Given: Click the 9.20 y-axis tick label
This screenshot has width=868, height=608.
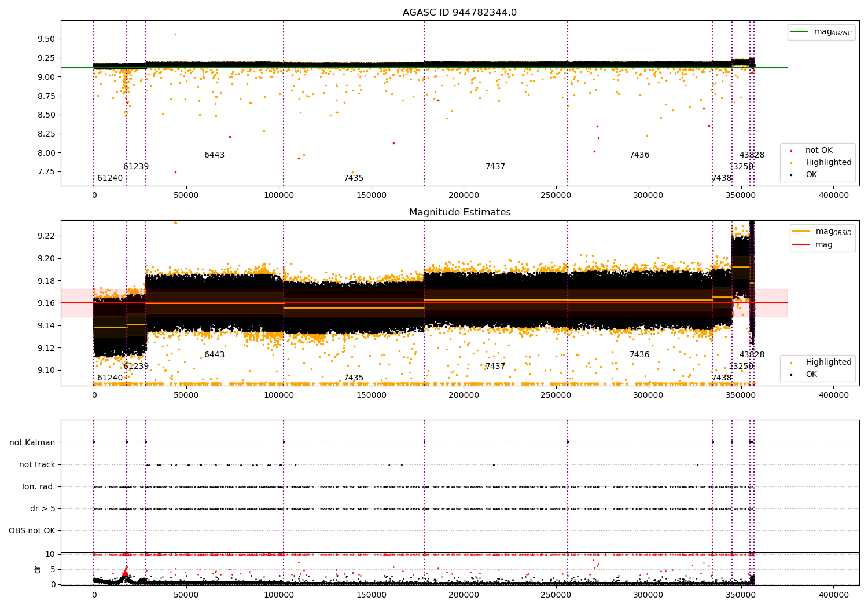Looking at the screenshot, I should pos(47,258).
